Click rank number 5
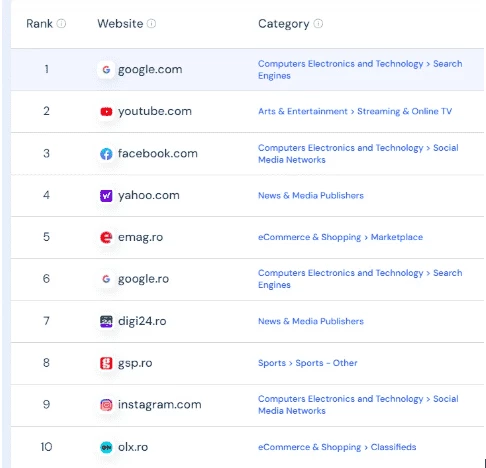The height and width of the screenshot is (468, 486). [x=47, y=237]
